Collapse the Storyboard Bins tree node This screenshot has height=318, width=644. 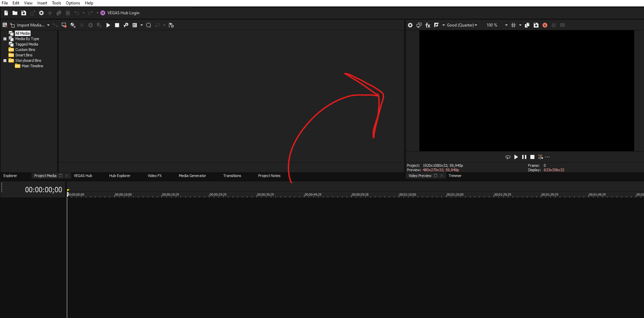click(5, 60)
